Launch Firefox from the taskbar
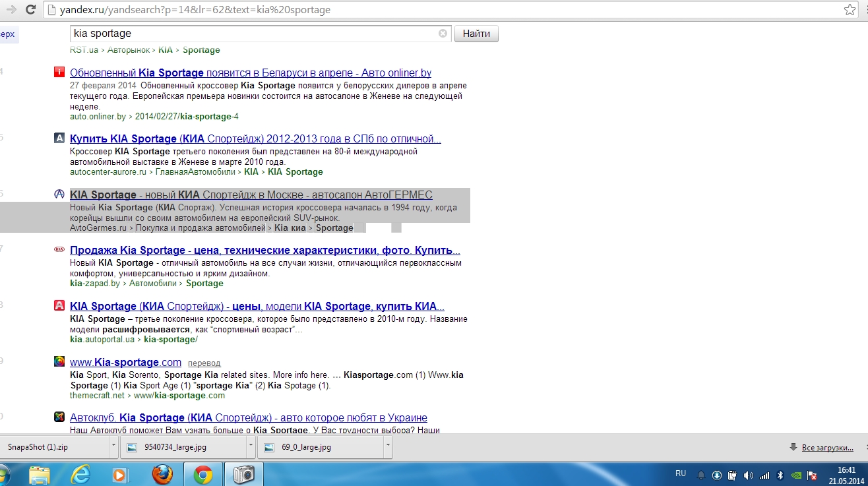 (162, 474)
